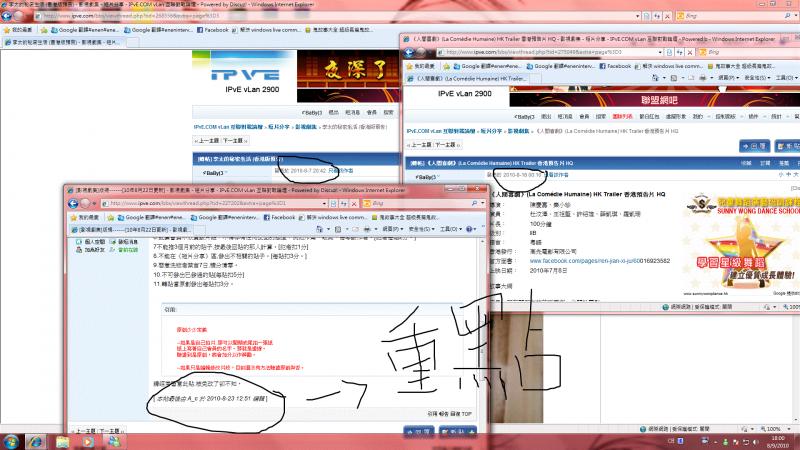Click previous topic link in rear-left window

point(207,140)
